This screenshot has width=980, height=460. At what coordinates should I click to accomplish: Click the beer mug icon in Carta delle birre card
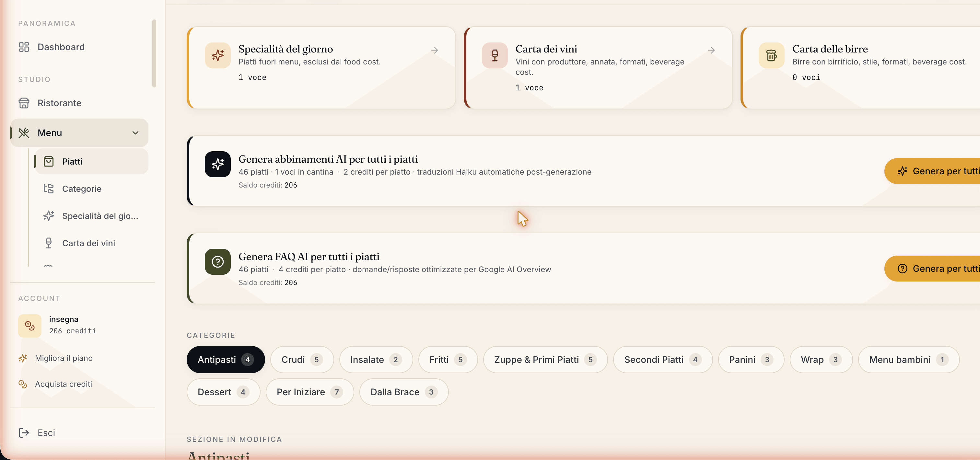[x=771, y=55]
